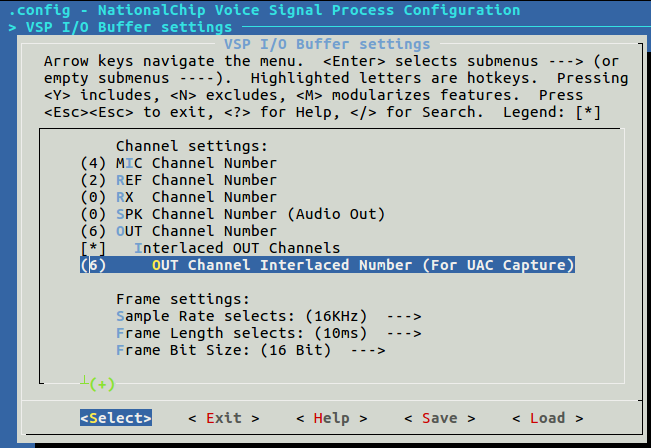Image resolution: width=651 pixels, height=448 pixels.
Task: Click the Exit button
Action: tap(224, 418)
